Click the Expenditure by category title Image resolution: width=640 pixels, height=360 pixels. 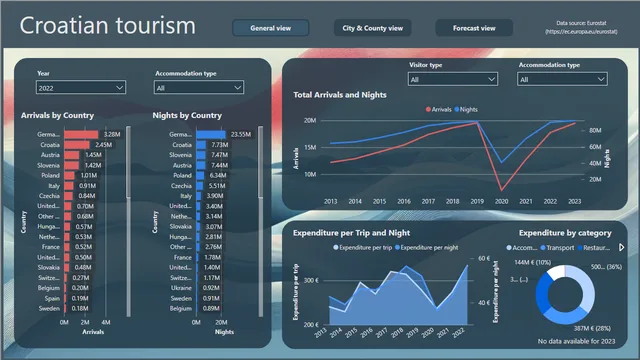565,233
